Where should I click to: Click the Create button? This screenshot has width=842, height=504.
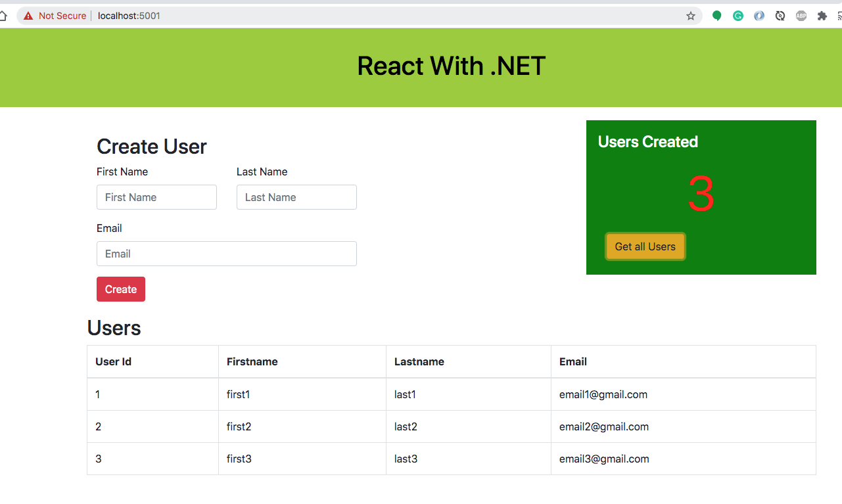click(121, 289)
